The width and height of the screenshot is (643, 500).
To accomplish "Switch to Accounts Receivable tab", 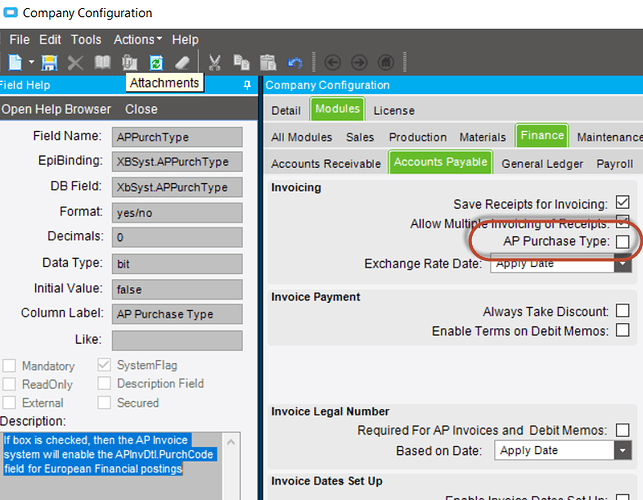I will [326, 164].
